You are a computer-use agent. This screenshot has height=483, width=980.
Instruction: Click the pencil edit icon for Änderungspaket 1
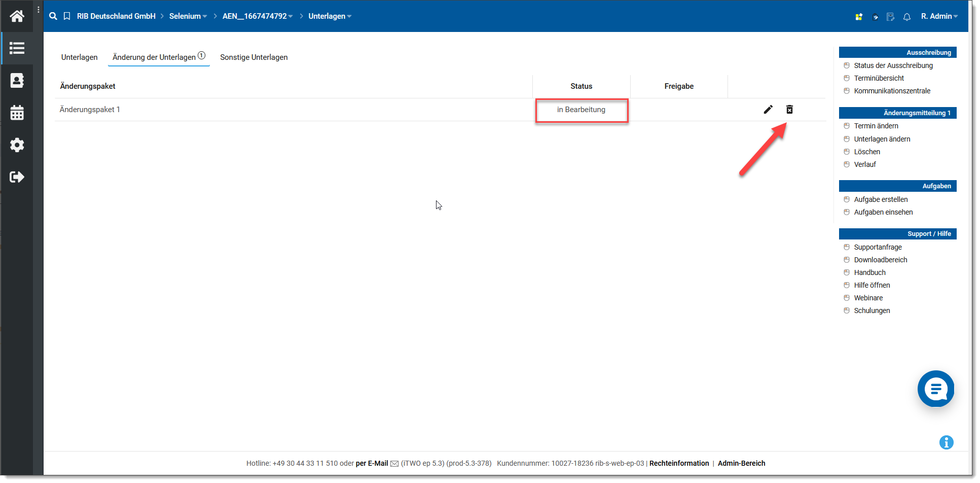[768, 110]
